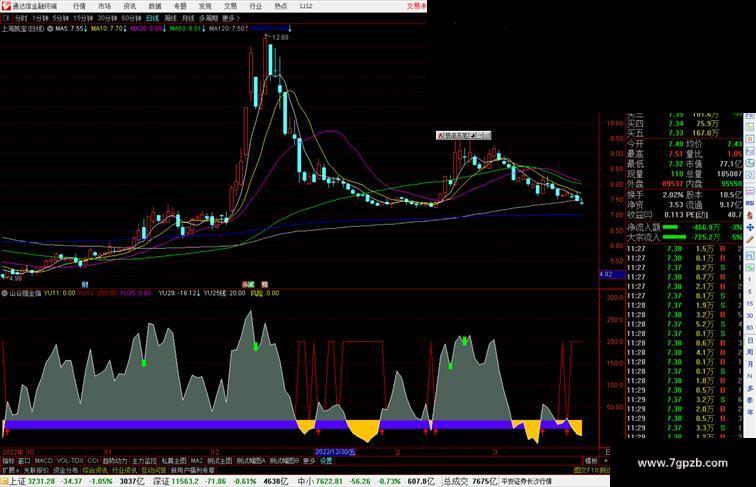This screenshot has height=487, width=756.
Task: Open the 互动问答 tab
Action: click(154, 470)
